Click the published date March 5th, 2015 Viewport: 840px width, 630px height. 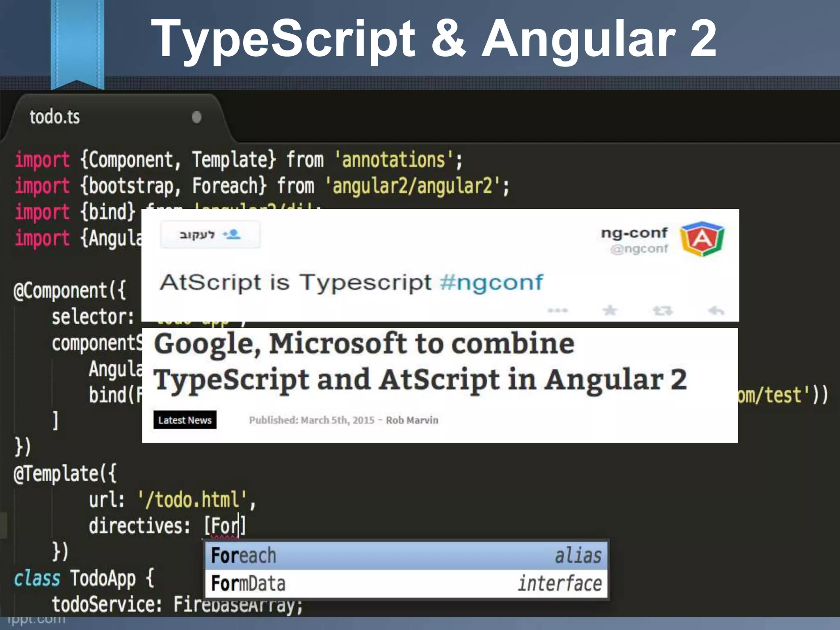[x=338, y=420]
